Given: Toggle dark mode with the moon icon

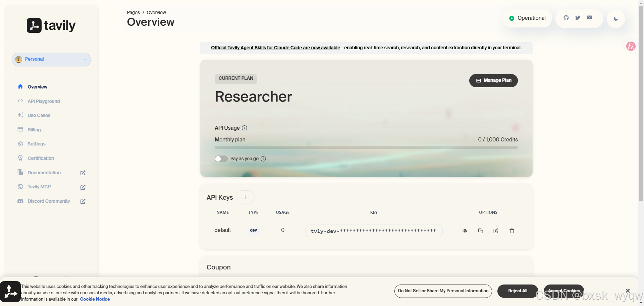Looking at the screenshot, I should [x=616, y=19].
